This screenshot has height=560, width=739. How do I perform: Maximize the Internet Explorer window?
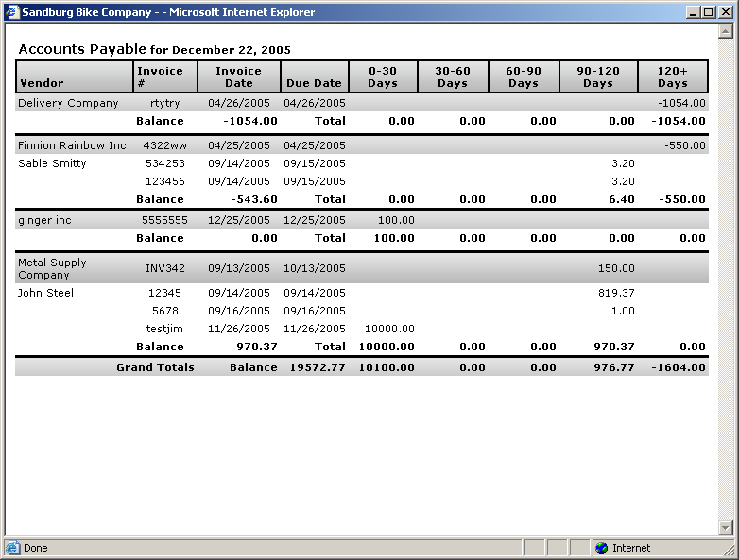[708, 12]
